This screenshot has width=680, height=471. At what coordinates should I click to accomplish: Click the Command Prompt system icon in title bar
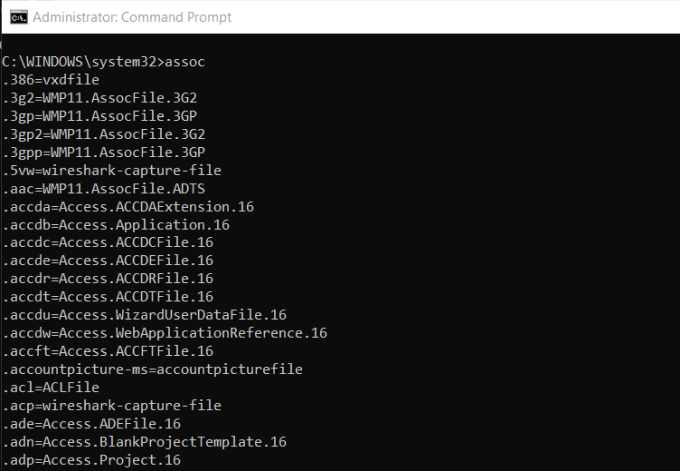(x=14, y=17)
